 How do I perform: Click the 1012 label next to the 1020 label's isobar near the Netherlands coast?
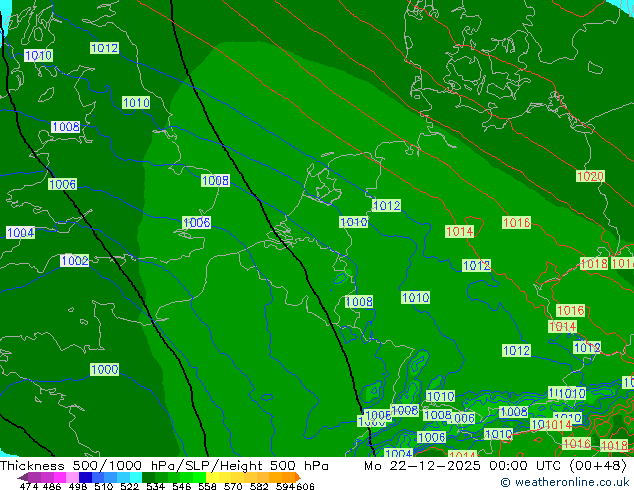tap(386, 206)
